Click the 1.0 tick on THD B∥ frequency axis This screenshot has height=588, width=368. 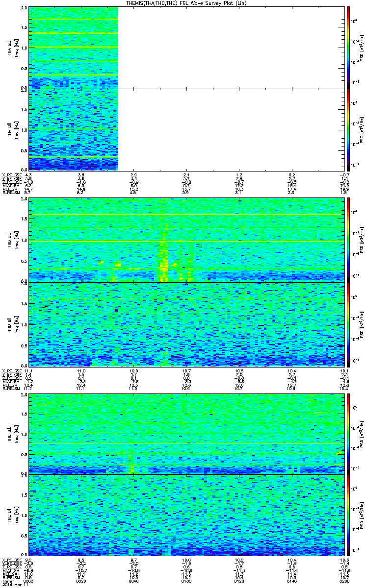(25, 324)
